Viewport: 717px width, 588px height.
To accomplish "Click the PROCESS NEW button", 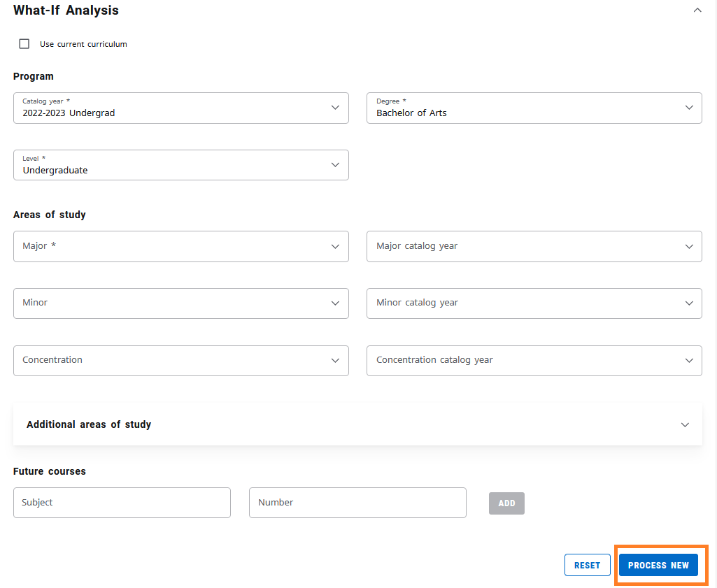I will click(658, 565).
